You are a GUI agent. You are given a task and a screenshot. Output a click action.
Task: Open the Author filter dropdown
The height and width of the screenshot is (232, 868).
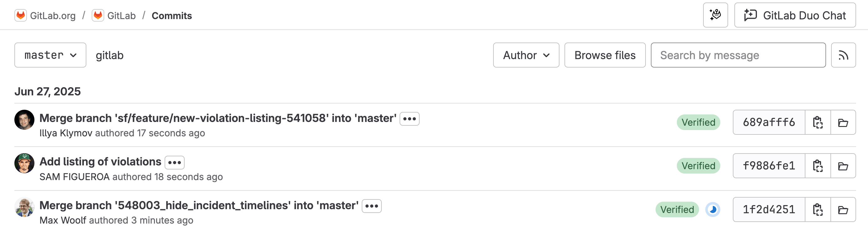(x=526, y=55)
